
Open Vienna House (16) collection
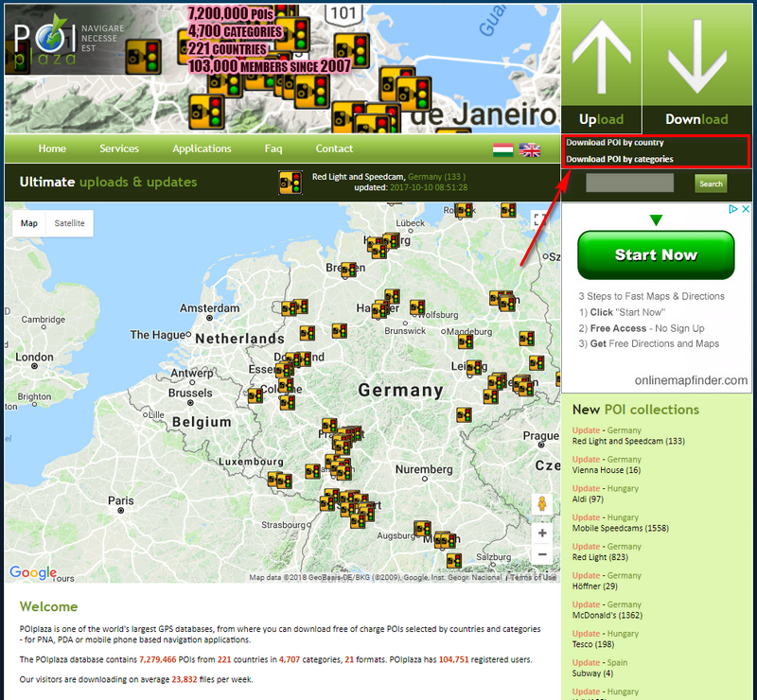[x=606, y=470]
